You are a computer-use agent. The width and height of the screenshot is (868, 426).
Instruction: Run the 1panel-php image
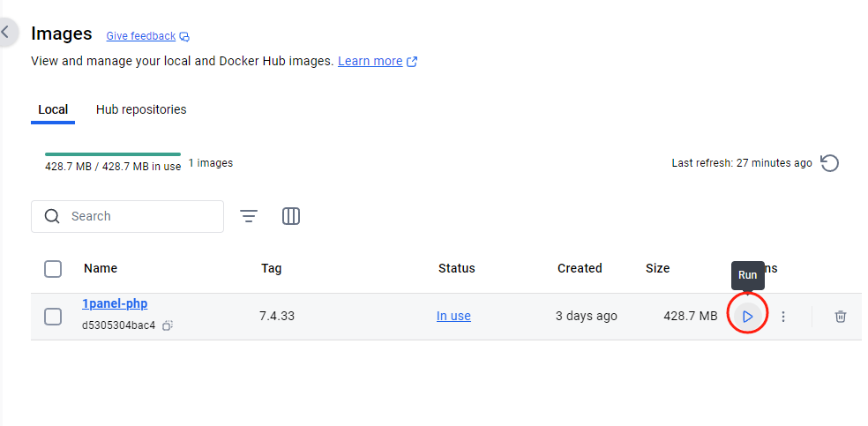coord(747,317)
